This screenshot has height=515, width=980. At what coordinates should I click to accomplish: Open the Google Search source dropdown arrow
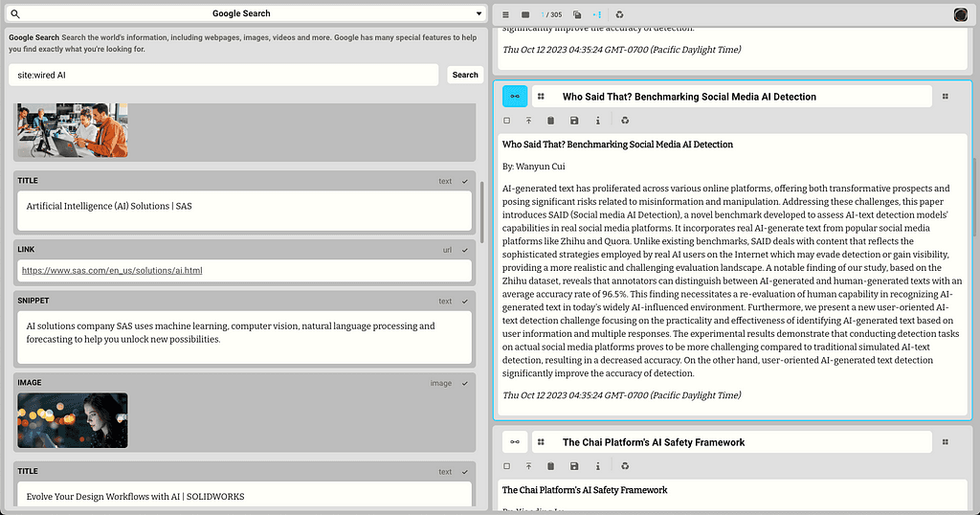(479, 13)
